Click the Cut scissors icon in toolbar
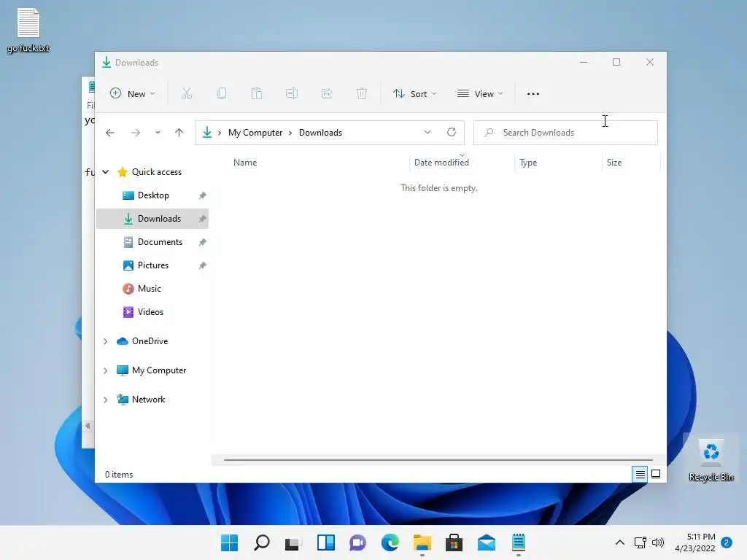 pos(186,93)
